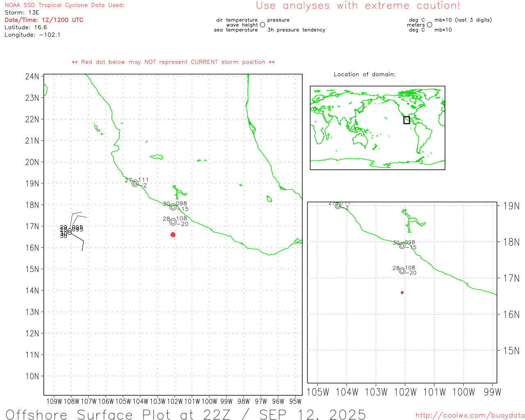This screenshot has height=420, width=525.
Task: Select the buoy station marker reading 28 108 on main map
Action: point(173,222)
